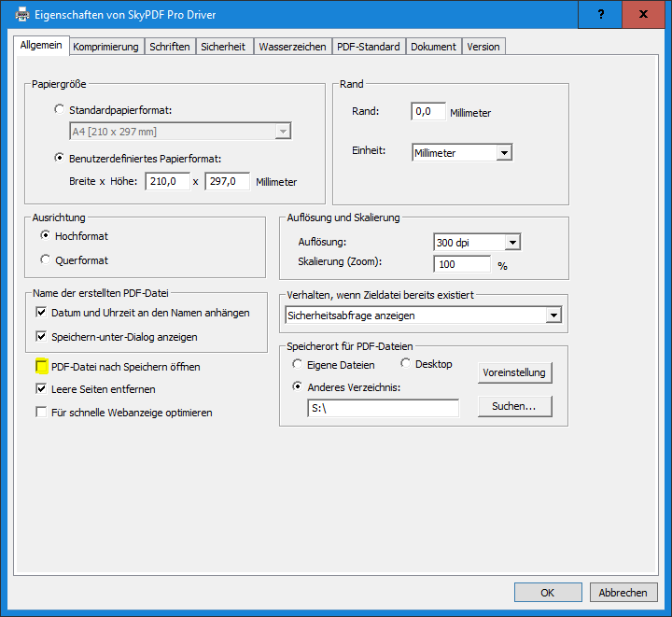672x617 pixels.
Task: Click the Suchen... button
Action: click(x=514, y=407)
